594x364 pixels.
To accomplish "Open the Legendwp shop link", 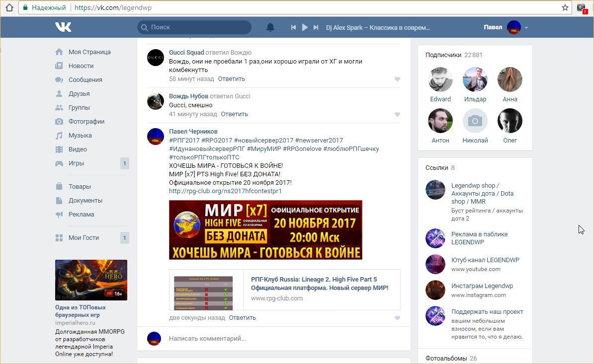I will (482, 193).
